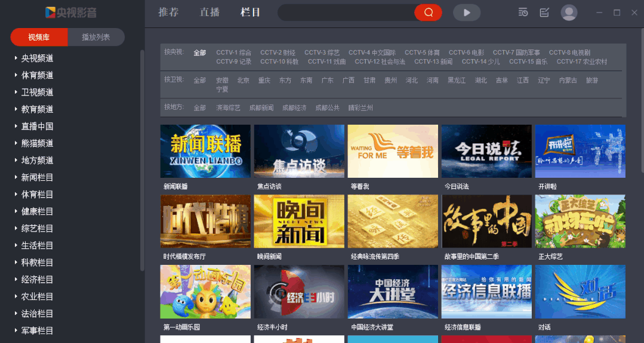
Task: Filter by CCTV-2 财经
Action: (278, 52)
